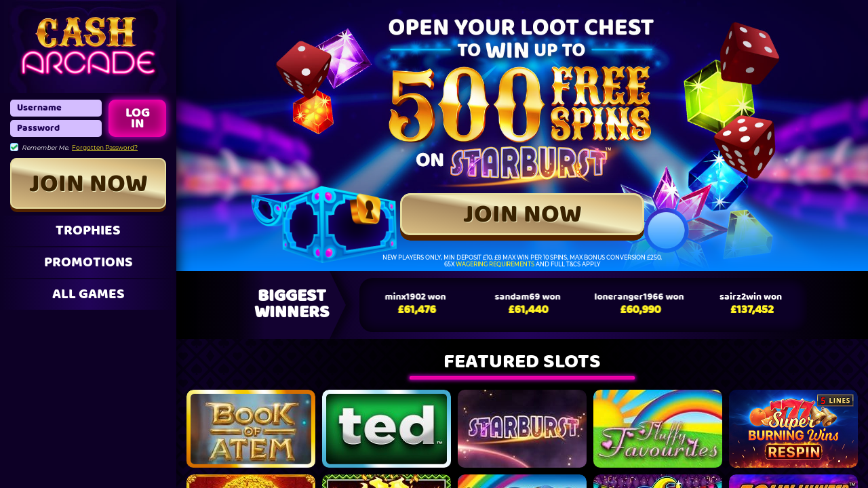Click the Username input field

[x=56, y=108]
